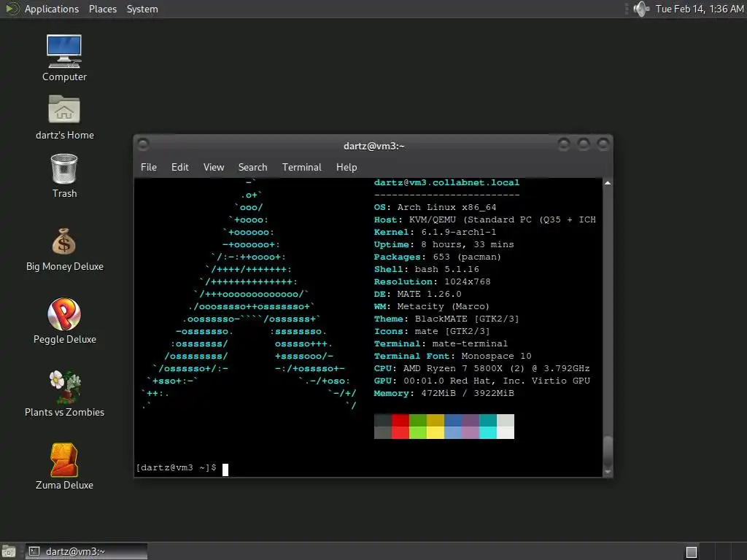Launch Plants vs Zombies icon
Image resolution: width=747 pixels, height=560 pixels.
point(64,386)
